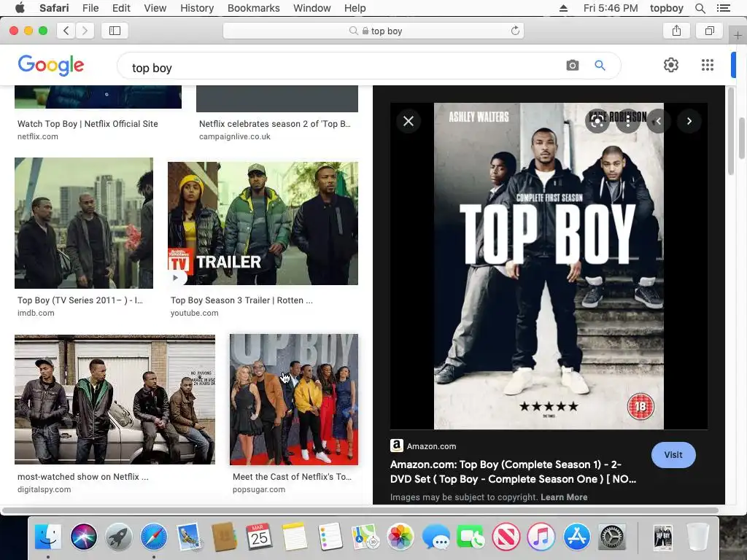747x560 pixels.
Task: Launch Siri from the Dock
Action: tap(83, 537)
